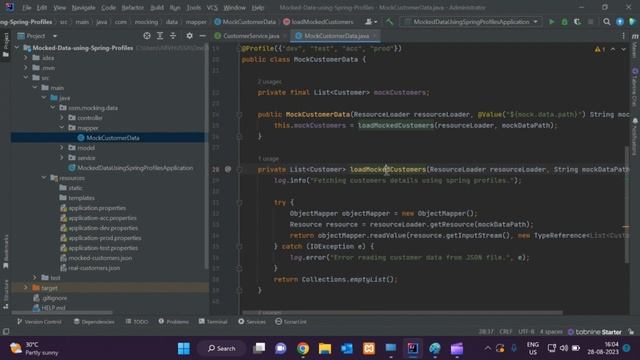Image resolution: width=640 pixels, height=360 pixels.
Task: Collapse all icon in Project panel
Action: point(173,36)
